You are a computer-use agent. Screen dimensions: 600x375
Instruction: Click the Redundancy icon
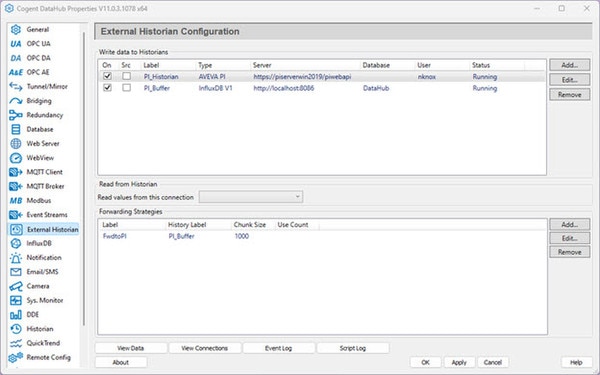click(x=16, y=115)
